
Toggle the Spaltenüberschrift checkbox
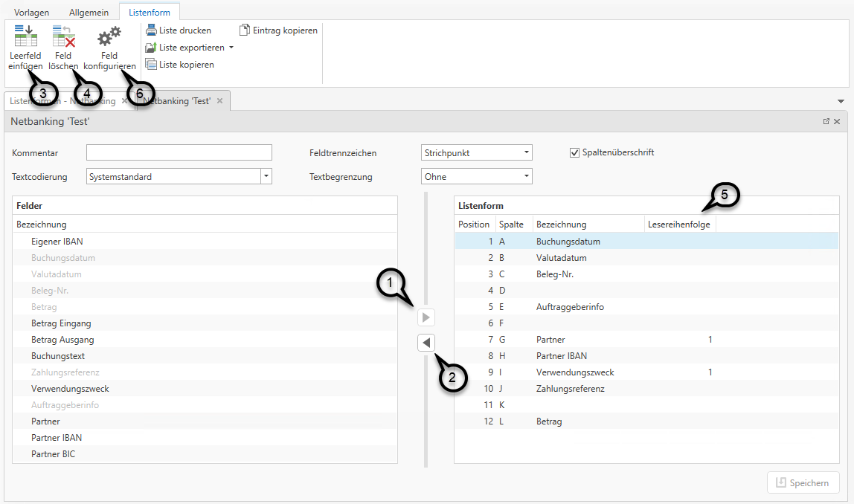(x=574, y=153)
